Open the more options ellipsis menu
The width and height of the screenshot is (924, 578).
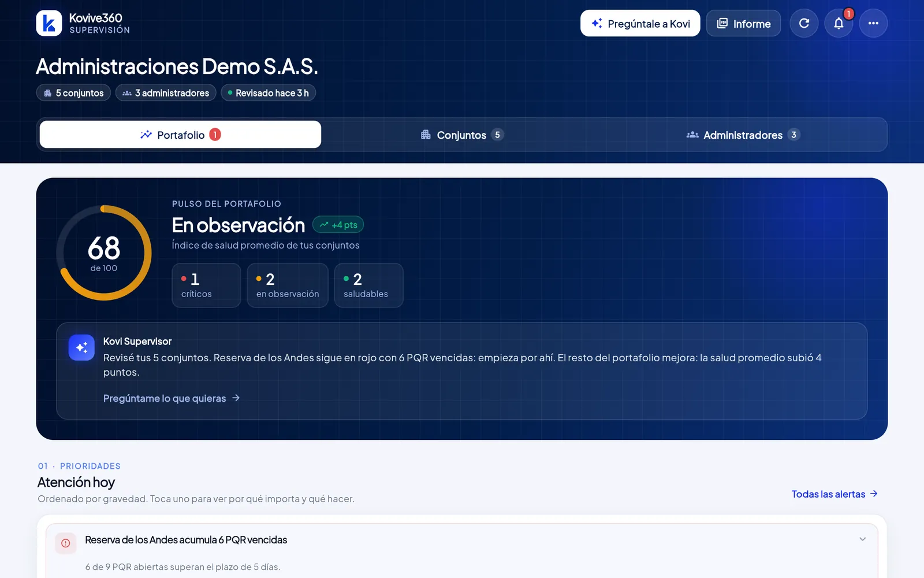pyautogui.click(x=873, y=23)
